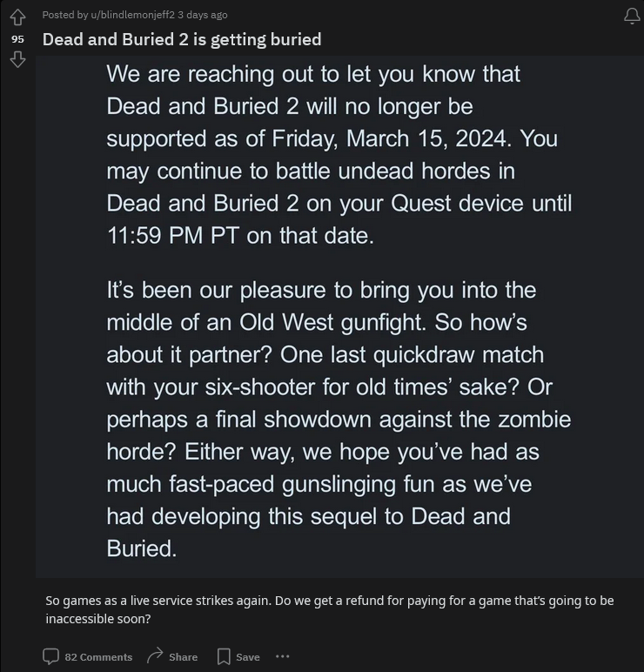Click the post score of 95
The image size is (644, 672).
[17, 39]
